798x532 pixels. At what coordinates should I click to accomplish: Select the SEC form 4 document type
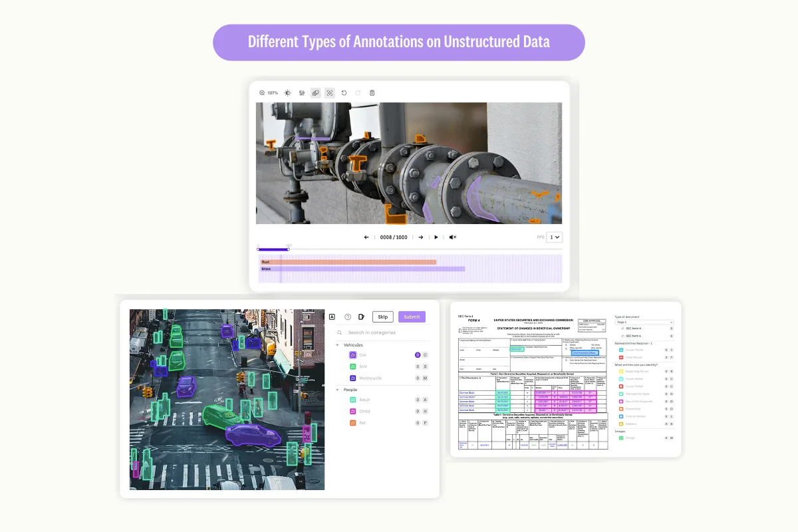[x=632, y=329]
